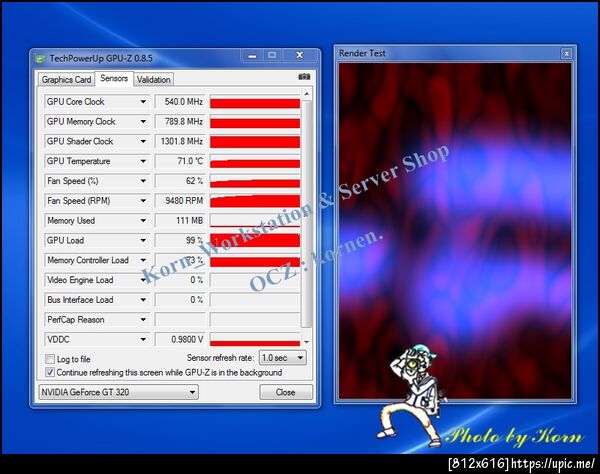
Task: Open the Validation tab
Action: [x=154, y=80]
